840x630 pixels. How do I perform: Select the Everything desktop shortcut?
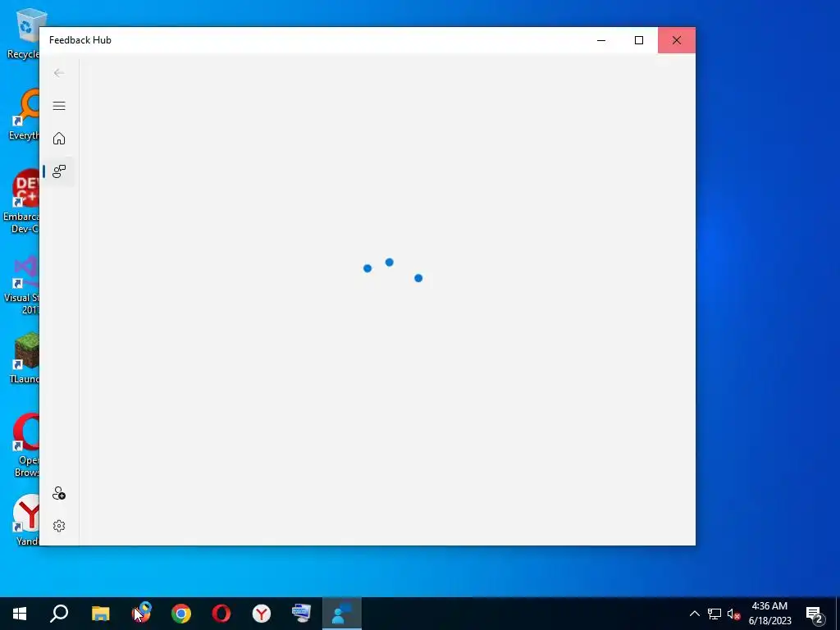(x=24, y=115)
